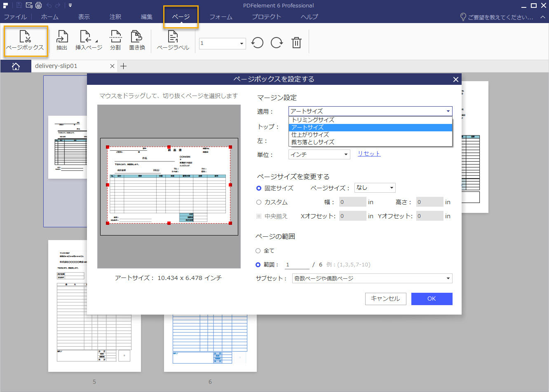Screen dimensions: 549x392
Task: Select the 範囲 page range radio
Action: point(258,265)
